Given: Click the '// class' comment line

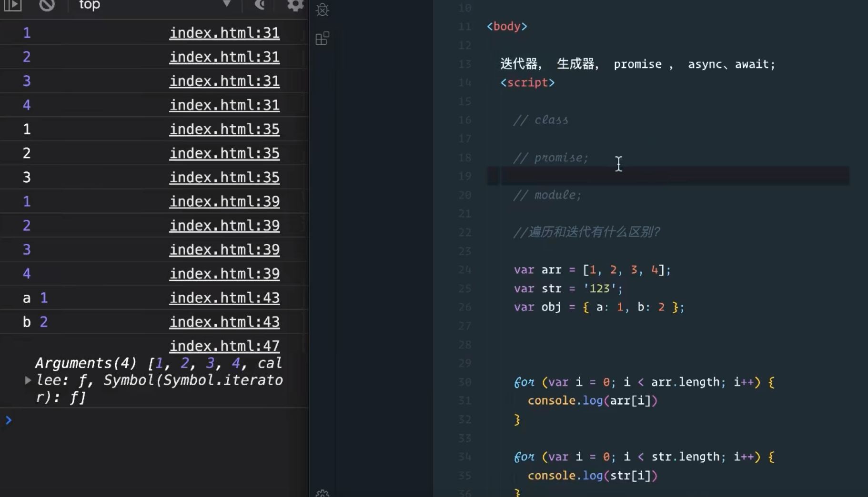Looking at the screenshot, I should [541, 120].
